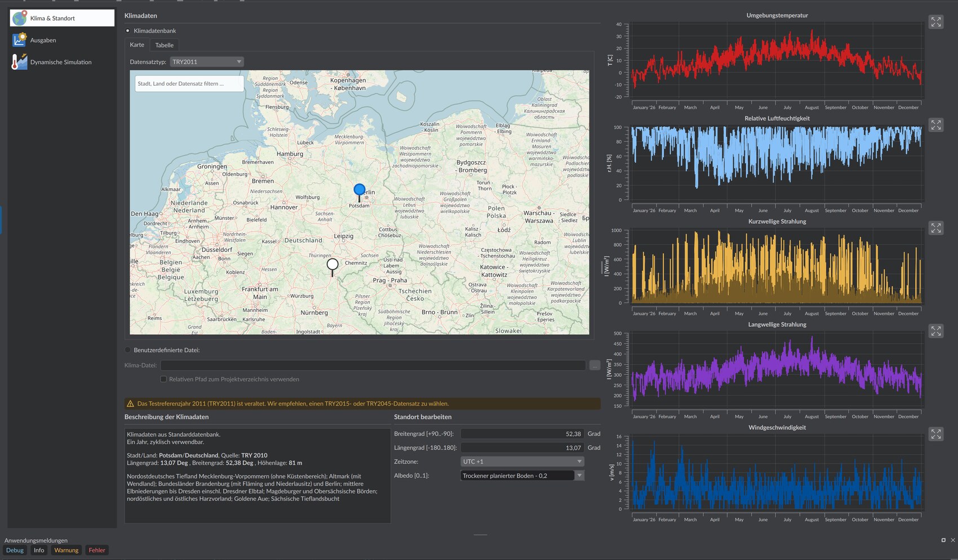Maximize the Windgeschwindigkeit chart
This screenshot has height=560, width=958.
point(936,434)
